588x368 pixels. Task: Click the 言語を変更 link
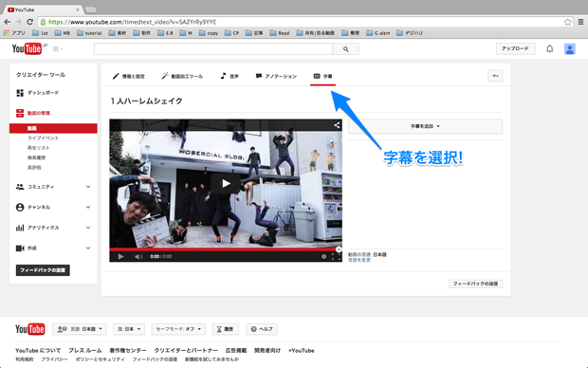pyautogui.click(x=359, y=260)
